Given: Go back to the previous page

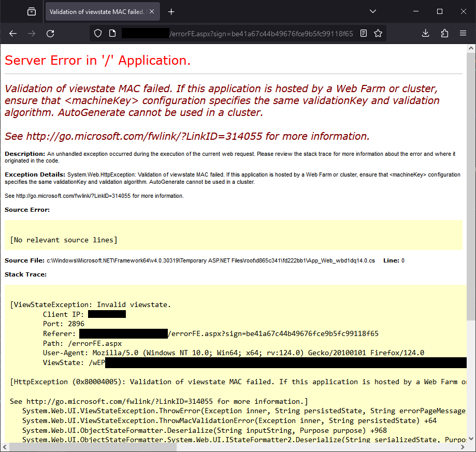Looking at the screenshot, I should [x=13, y=33].
